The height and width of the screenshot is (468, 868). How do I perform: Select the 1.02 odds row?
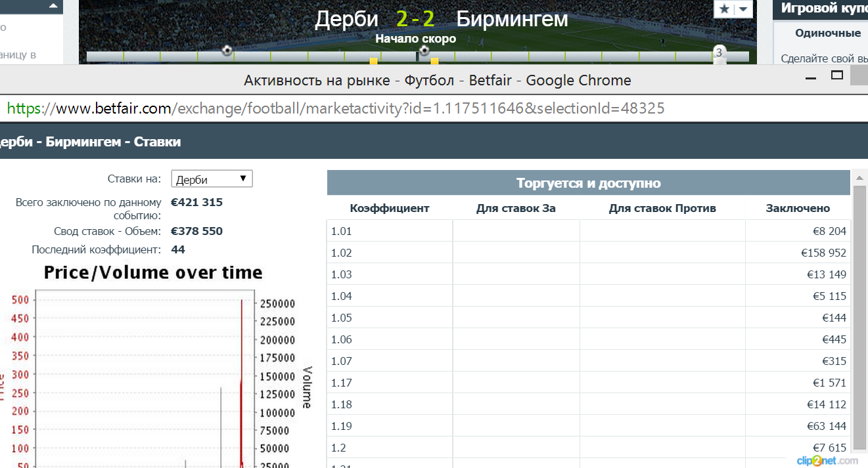[x=589, y=253]
